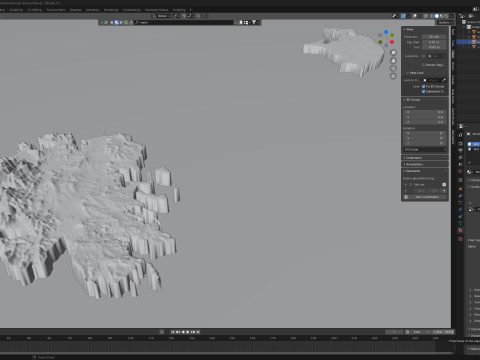480x360 pixels.
Task: Jump to the first frame in timeline
Action: pos(173,332)
